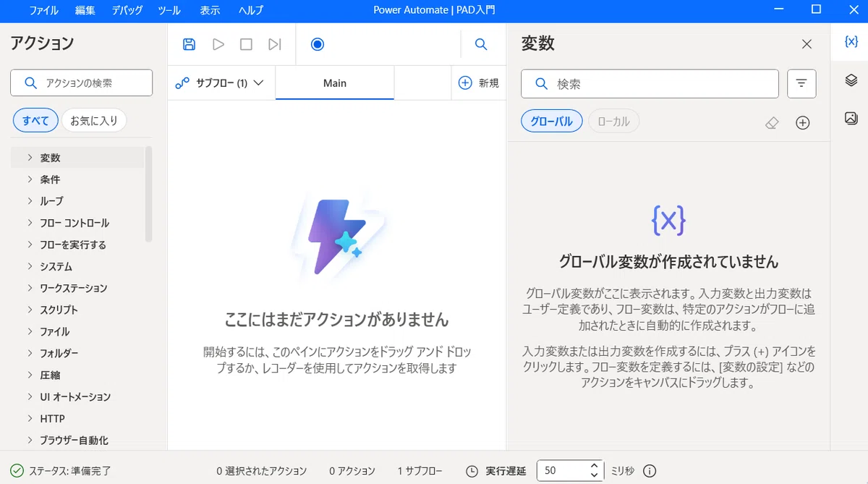The height and width of the screenshot is (484, 868).
Task: Click the run delay value field 50
Action: coord(563,471)
